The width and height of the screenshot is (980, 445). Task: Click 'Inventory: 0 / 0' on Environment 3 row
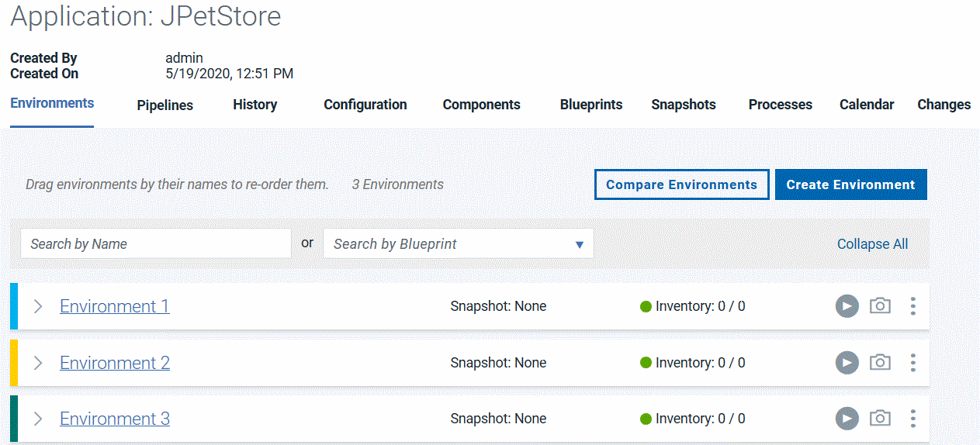pyautogui.click(x=700, y=419)
